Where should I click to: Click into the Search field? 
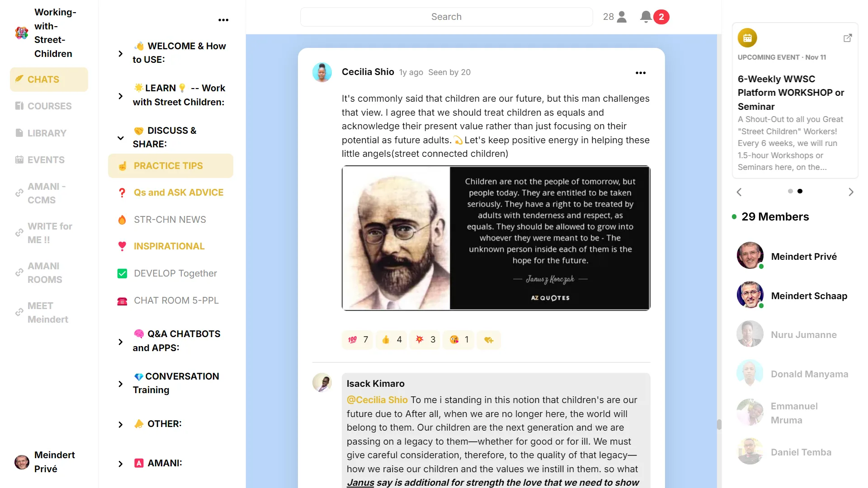point(446,17)
